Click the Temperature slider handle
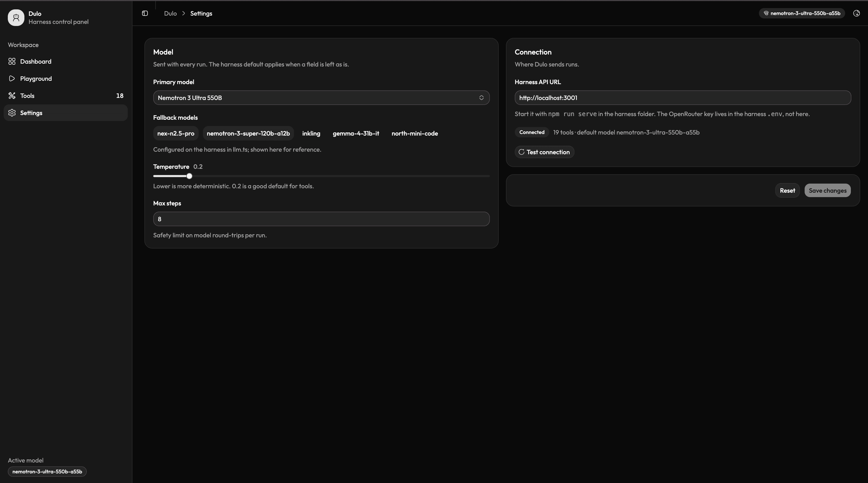The height and width of the screenshot is (483, 868). tap(189, 176)
